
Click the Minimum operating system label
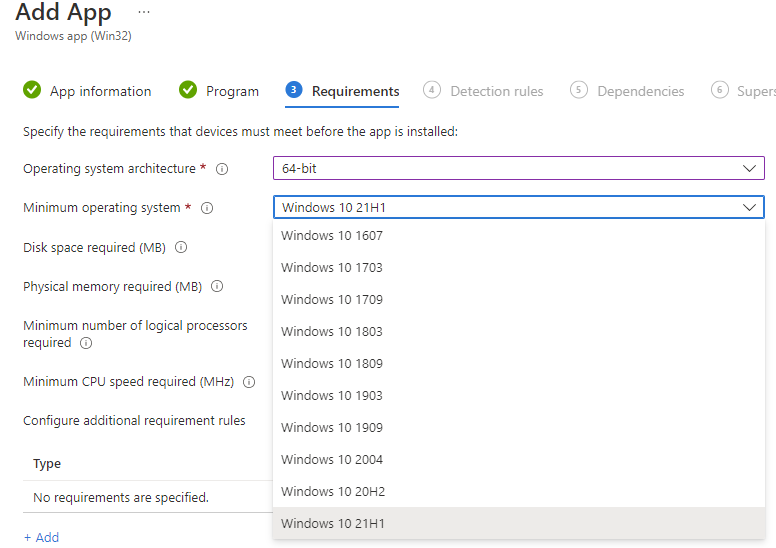[x=102, y=208]
